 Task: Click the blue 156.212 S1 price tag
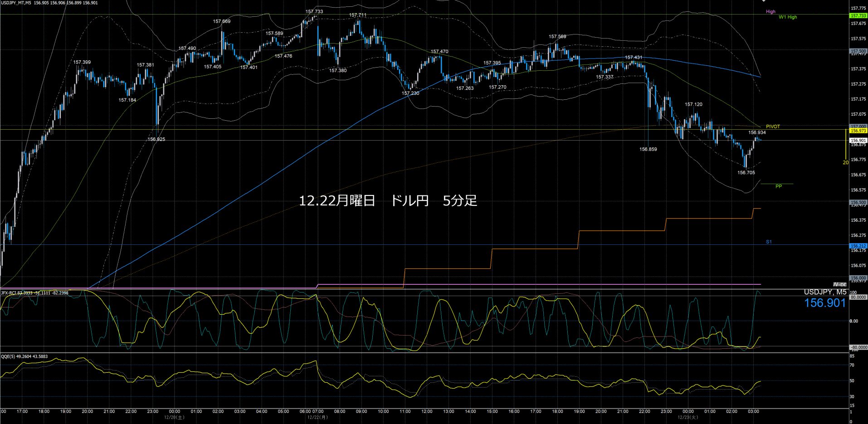pos(858,246)
